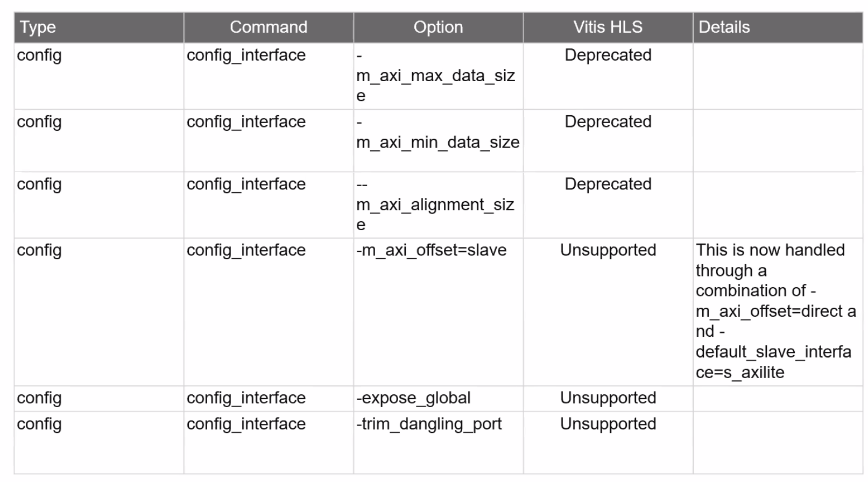868x482 pixels.
Task: Click Unsupported status for -trim_dangling_port row
Action: click(x=608, y=424)
